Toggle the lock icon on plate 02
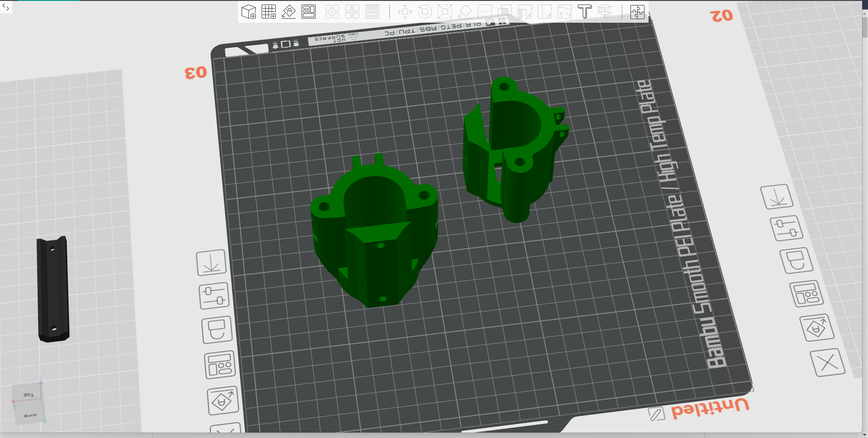The height and width of the screenshot is (438, 868). point(796,260)
